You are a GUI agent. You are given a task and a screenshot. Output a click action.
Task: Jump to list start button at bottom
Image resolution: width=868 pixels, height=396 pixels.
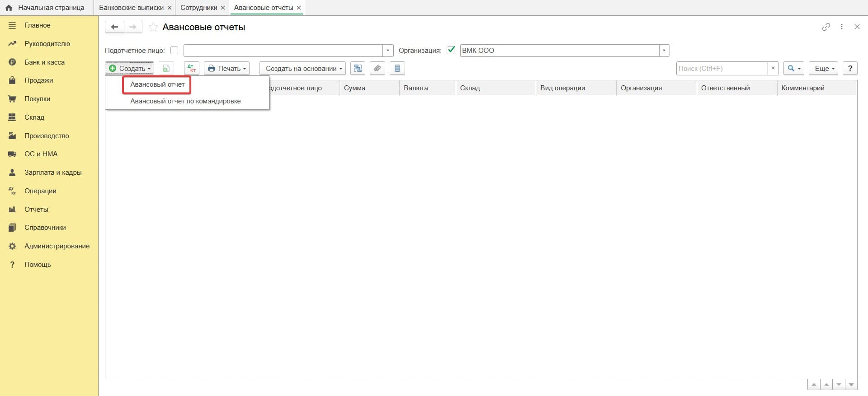[x=814, y=385]
